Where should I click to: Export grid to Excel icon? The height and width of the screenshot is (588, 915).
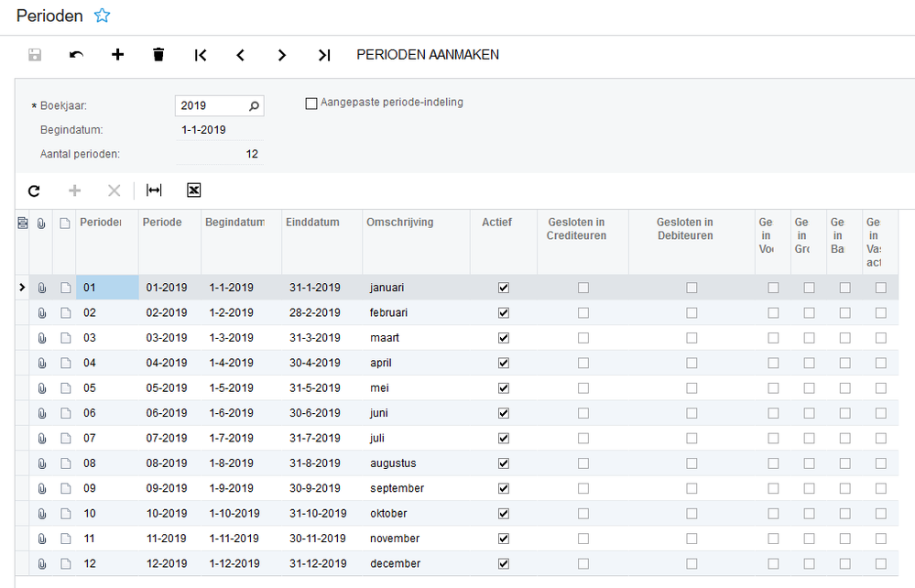[x=193, y=191]
